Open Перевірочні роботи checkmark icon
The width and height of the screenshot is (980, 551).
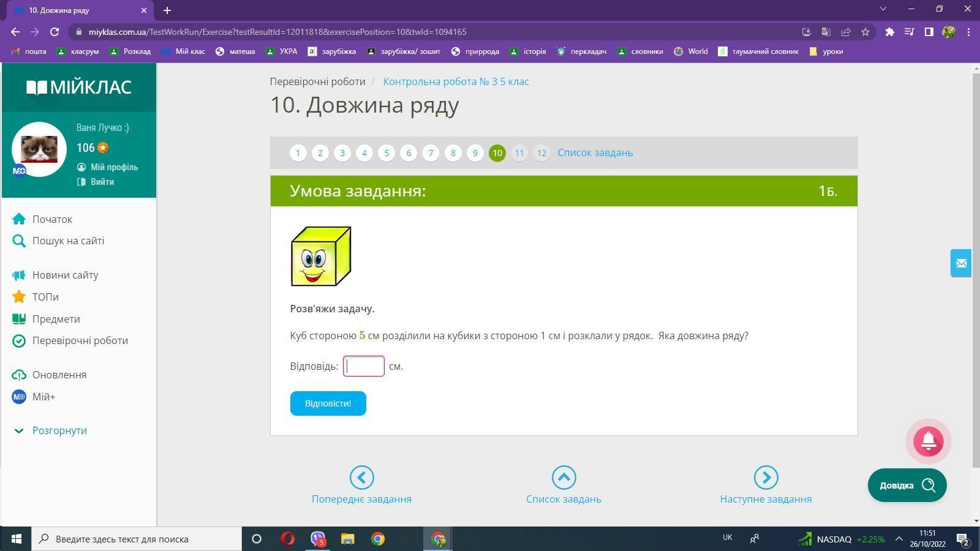pos(19,340)
